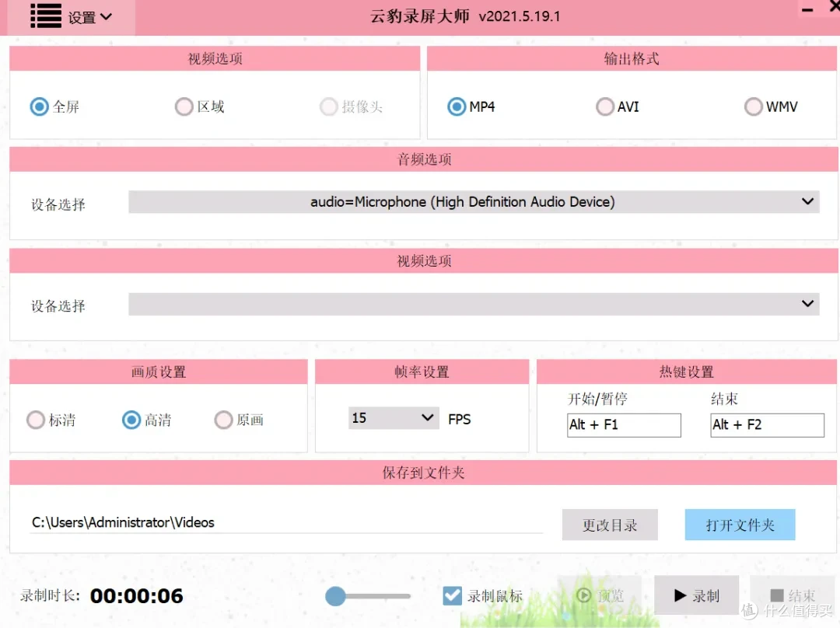Click the Alt + F1 start/pause hotkey field
840x628 pixels.
coord(624,425)
